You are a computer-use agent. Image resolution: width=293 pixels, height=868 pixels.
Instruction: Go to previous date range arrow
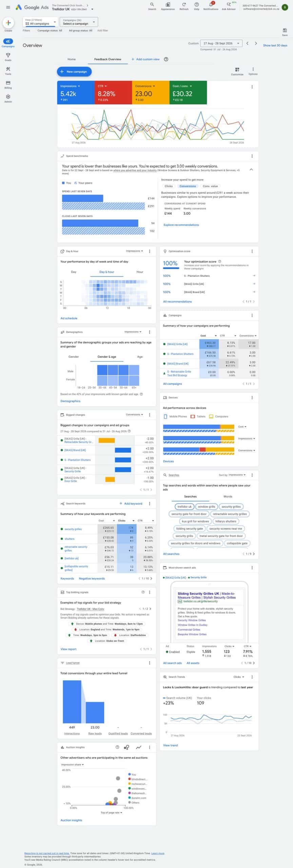[x=248, y=43]
